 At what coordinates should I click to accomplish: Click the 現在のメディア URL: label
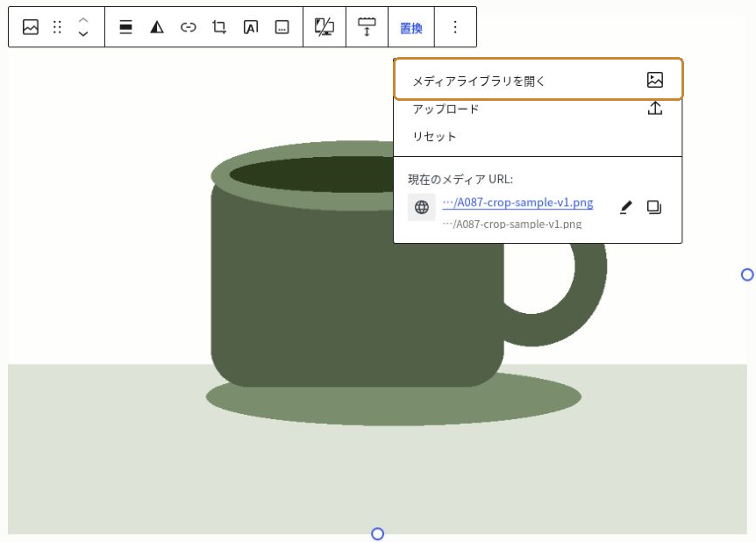460,180
